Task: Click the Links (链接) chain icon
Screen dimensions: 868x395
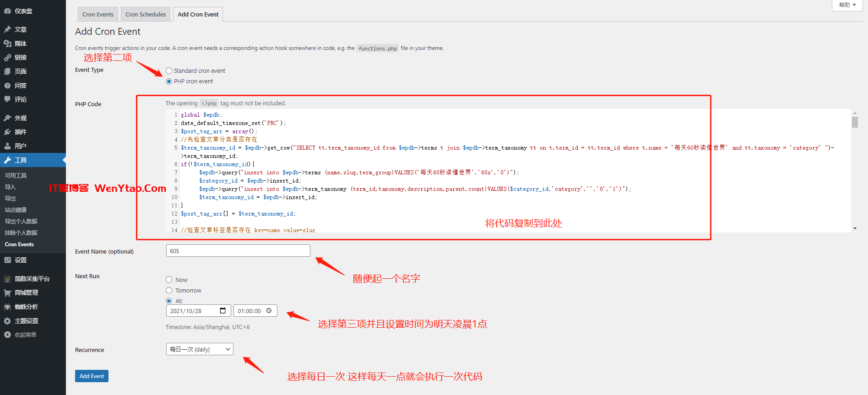Action: (7, 57)
